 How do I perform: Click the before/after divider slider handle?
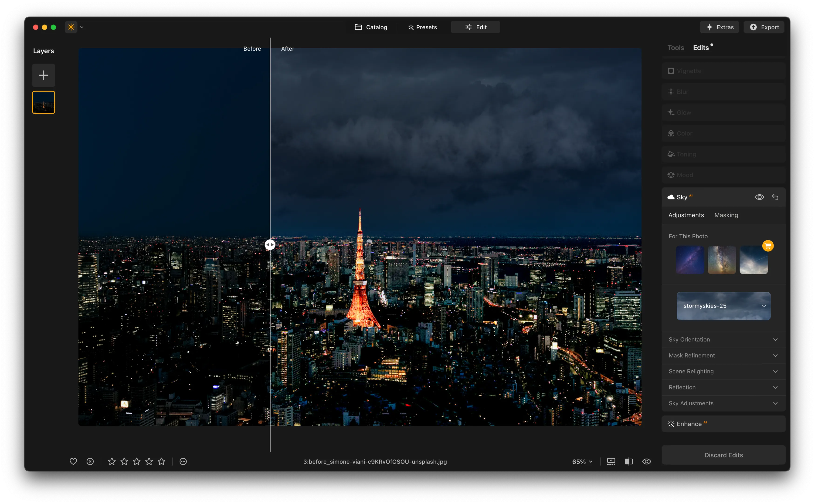(x=270, y=245)
